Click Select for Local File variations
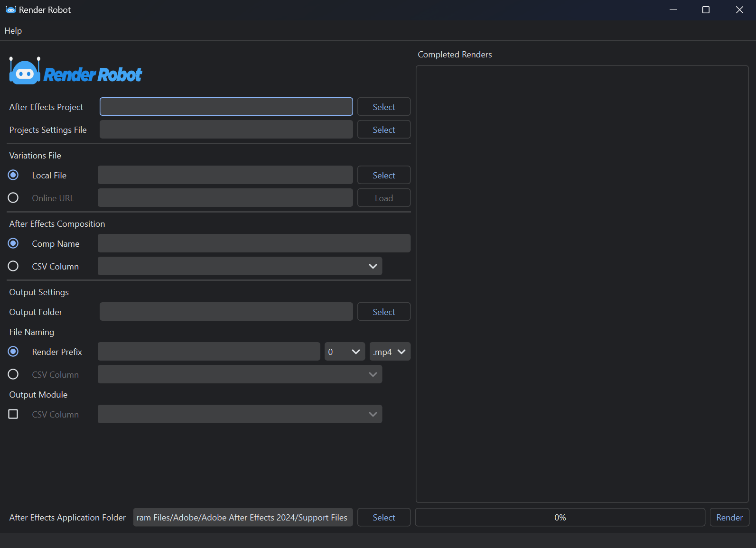This screenshot has height=548, width=756. pyautogui.click(x=384, y=175)
